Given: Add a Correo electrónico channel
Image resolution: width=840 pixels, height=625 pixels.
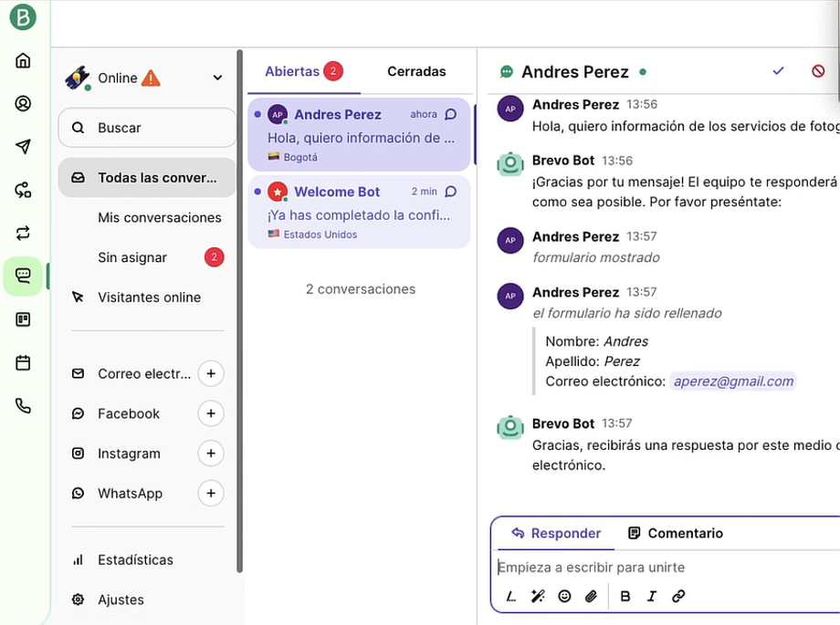Looking at the screenshot, I should pos(211,373).
